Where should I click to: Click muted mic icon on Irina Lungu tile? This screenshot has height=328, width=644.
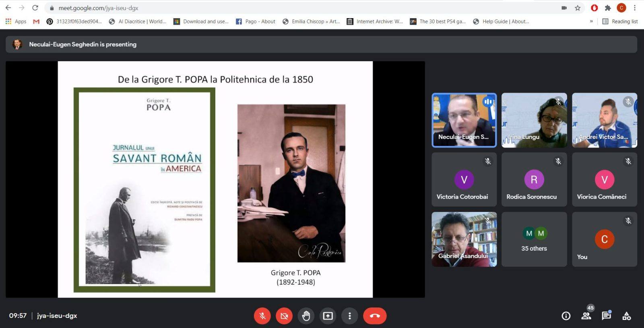[558, 102]
